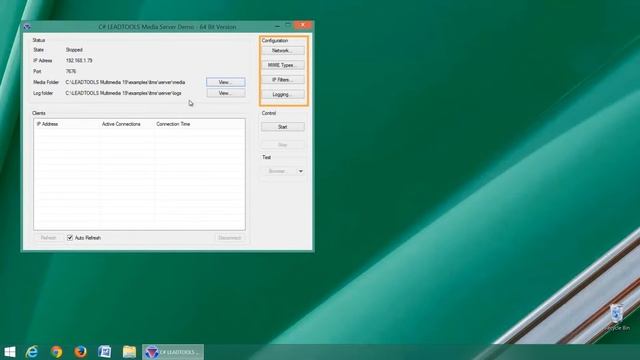Toggle the Auto Refresh checkbox

[x=70, y=238]
